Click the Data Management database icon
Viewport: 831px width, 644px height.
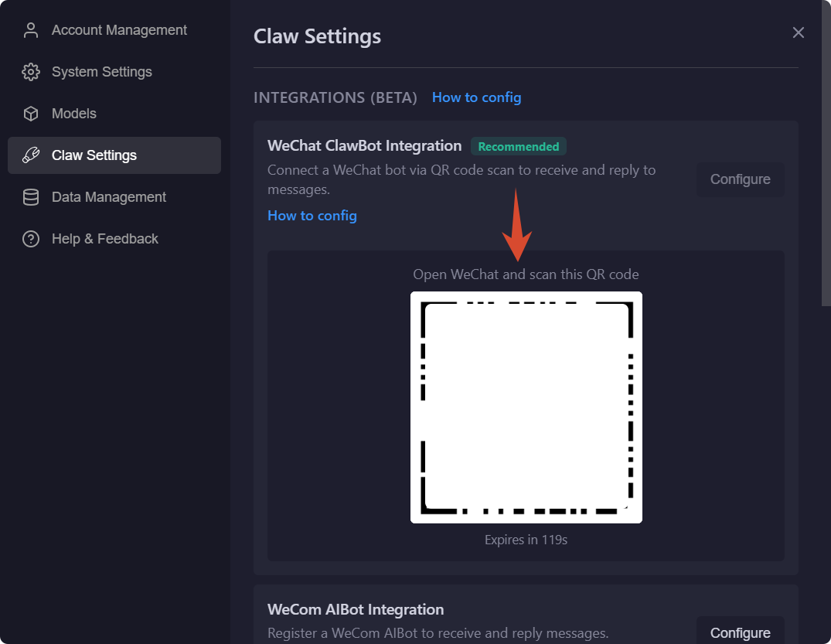(x=31, y=197)
